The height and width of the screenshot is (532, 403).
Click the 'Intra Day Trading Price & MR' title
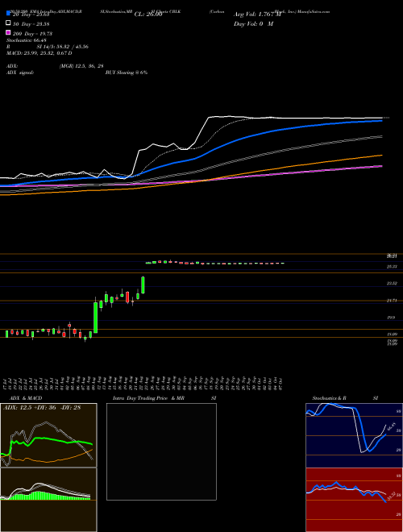(x=148, y=398)
